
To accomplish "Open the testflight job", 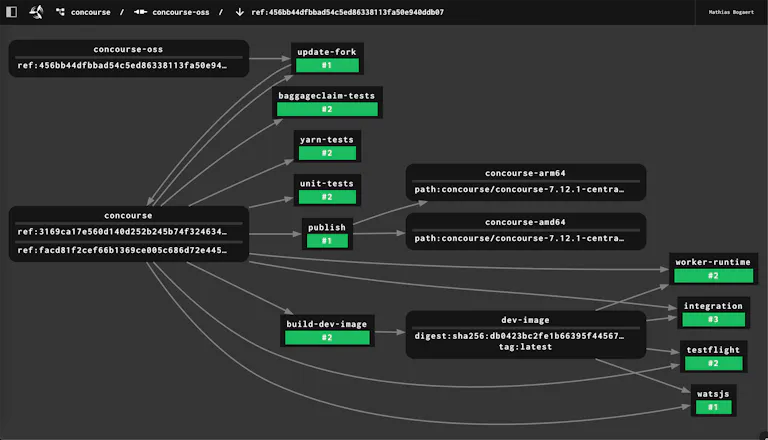I will [x=713, y=350].
